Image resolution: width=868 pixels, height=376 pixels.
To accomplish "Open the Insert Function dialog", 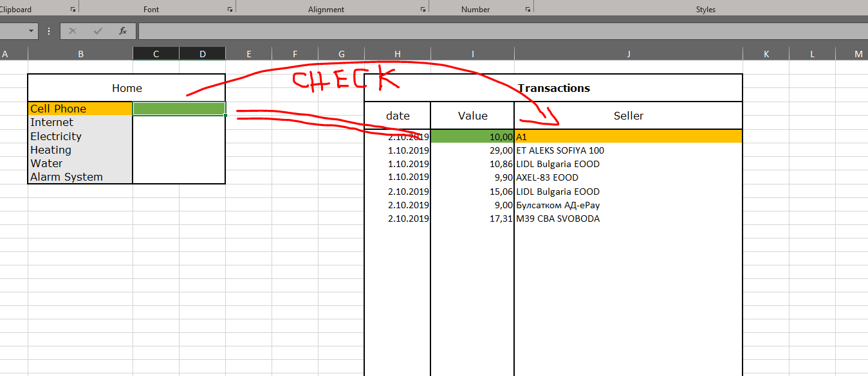I will [122, 30].
